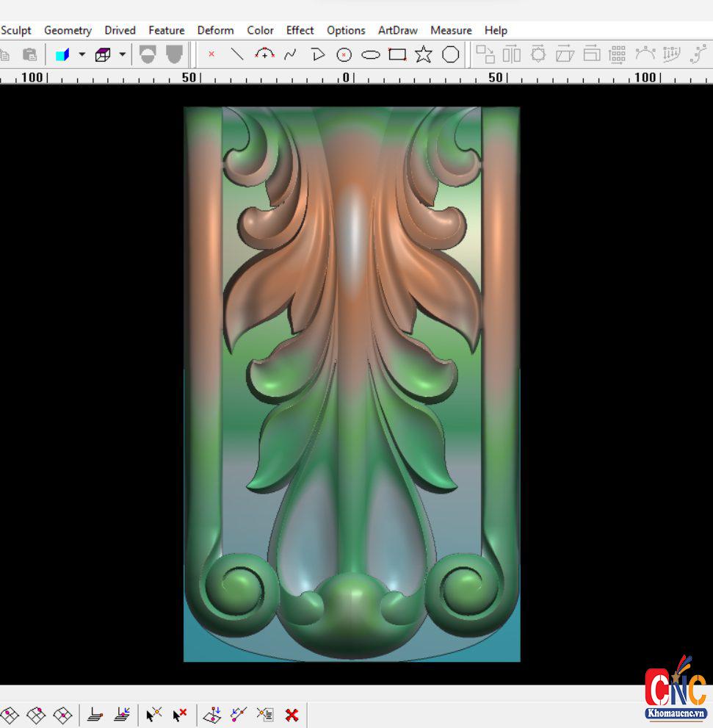Select the Arc drawing tool
The width and height of the screenshot is (713, 728).
point(264,54)
